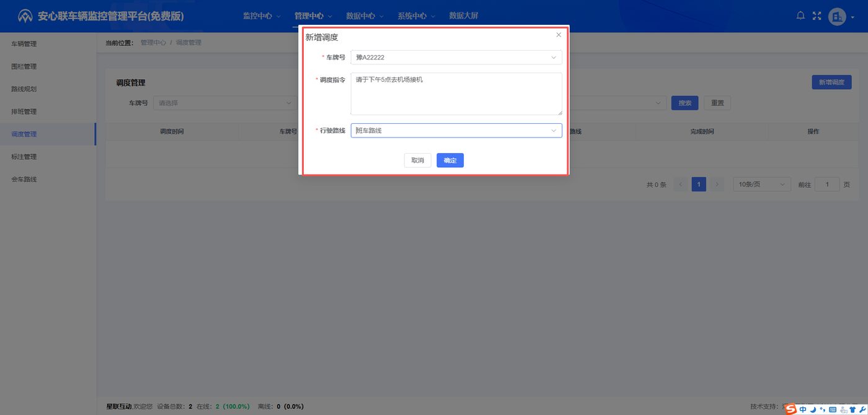Click the 共 0 条 total count text
The height and width of the screenshot is (415, 868).
[x=656, y=185]
